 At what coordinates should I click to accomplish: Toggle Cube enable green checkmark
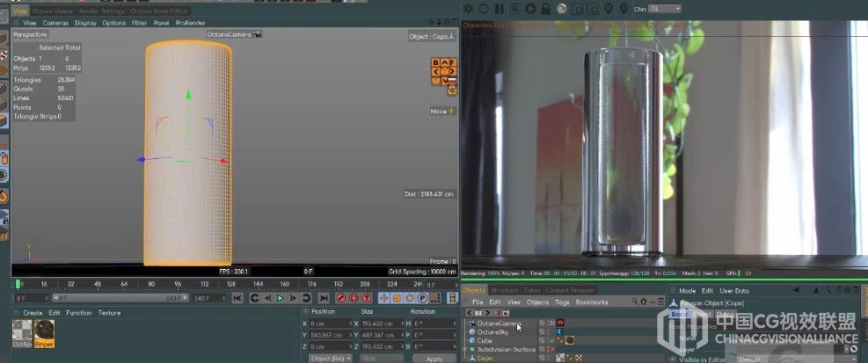(552, 340)
